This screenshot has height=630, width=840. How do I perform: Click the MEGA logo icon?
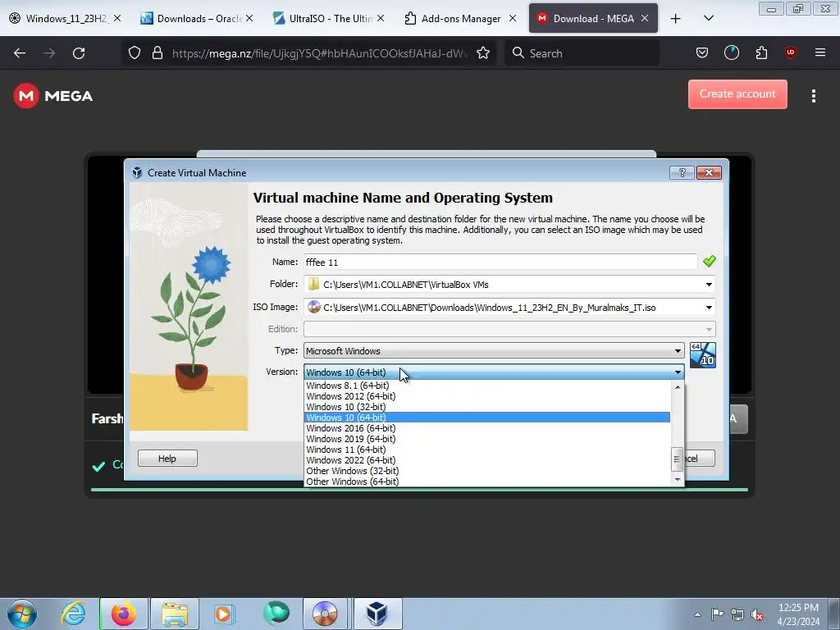point(25,96)
